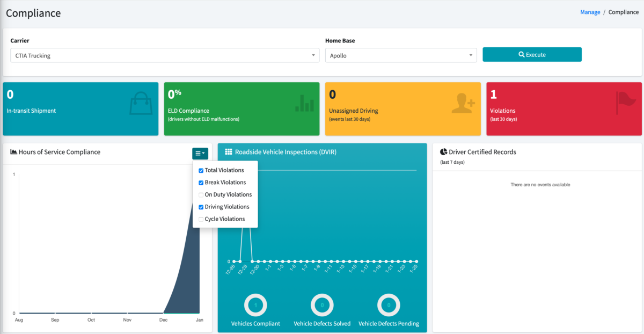Enable the Cycle Violations checkbox
The image size is (644, 334).
(x=201, y=219)
